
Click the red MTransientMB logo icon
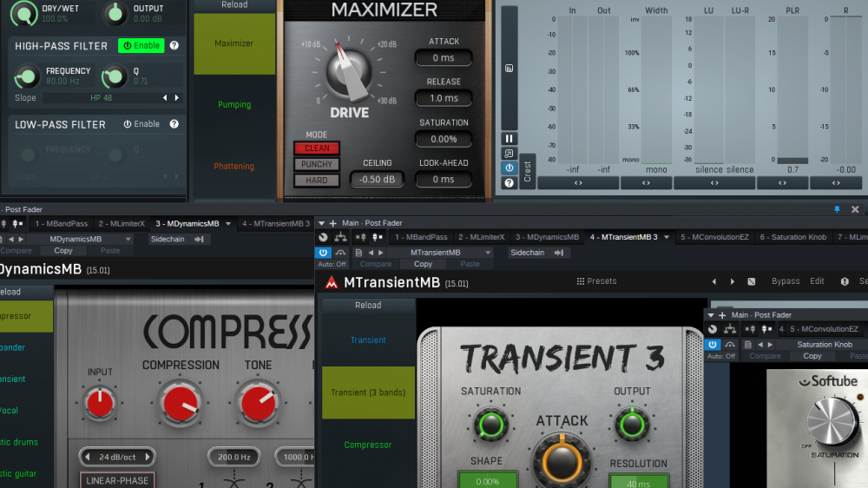[x=332, y=282]
